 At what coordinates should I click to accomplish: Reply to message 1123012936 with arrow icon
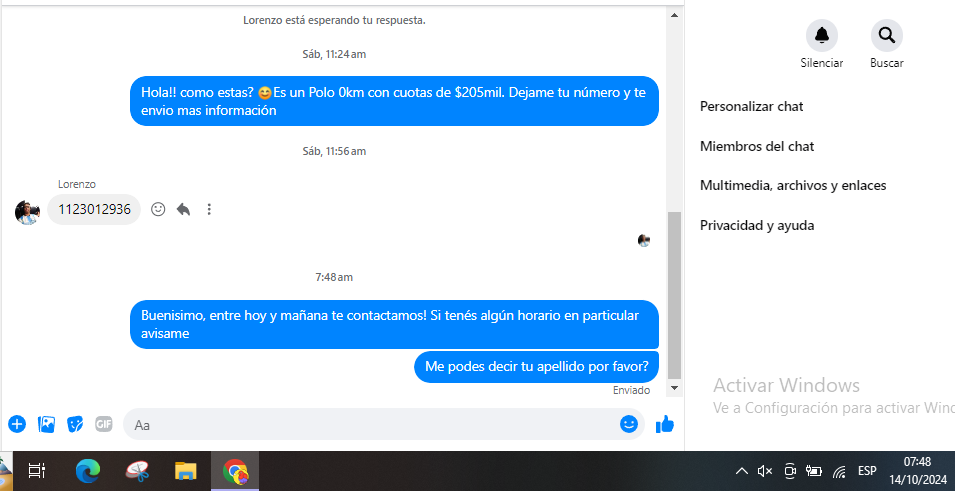[x=183, y=210]
